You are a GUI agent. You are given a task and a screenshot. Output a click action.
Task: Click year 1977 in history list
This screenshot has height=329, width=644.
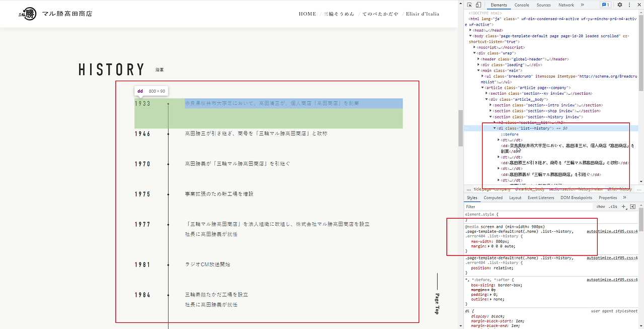tap(142, 224)
